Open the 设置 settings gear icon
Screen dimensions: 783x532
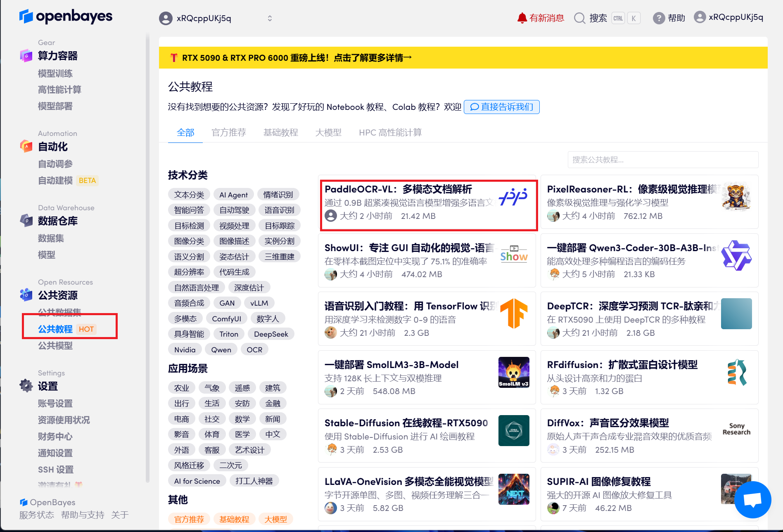(x=26, y=386)
